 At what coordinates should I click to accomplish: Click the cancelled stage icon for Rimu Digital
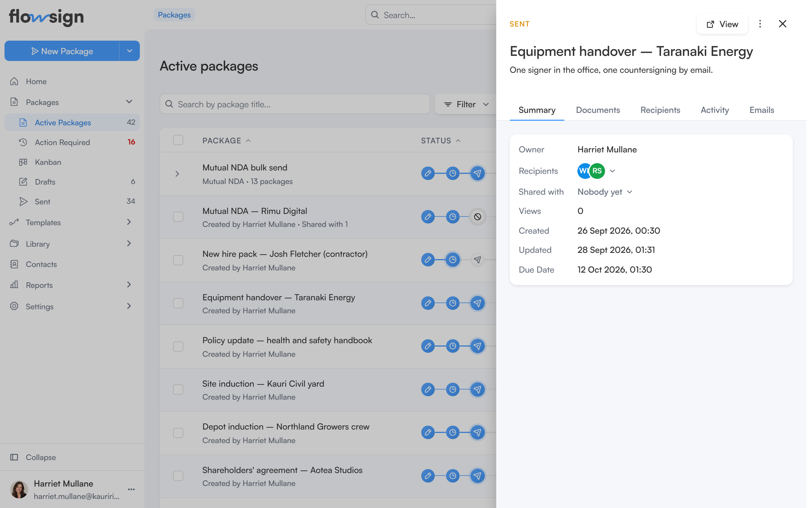click(x=477, y=217)
